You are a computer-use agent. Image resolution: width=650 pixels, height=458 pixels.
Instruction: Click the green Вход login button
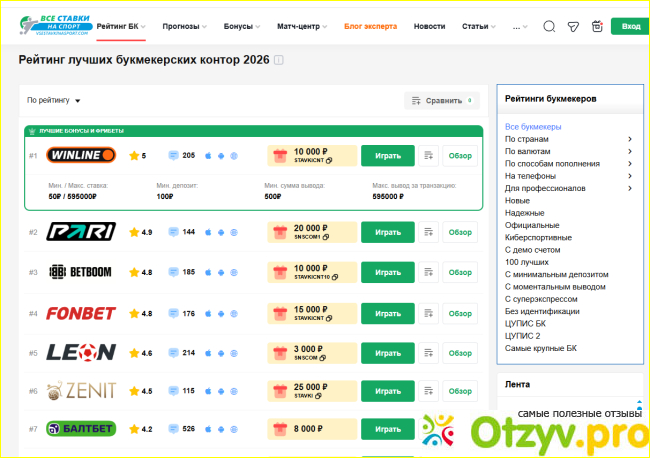pos(630,26)
